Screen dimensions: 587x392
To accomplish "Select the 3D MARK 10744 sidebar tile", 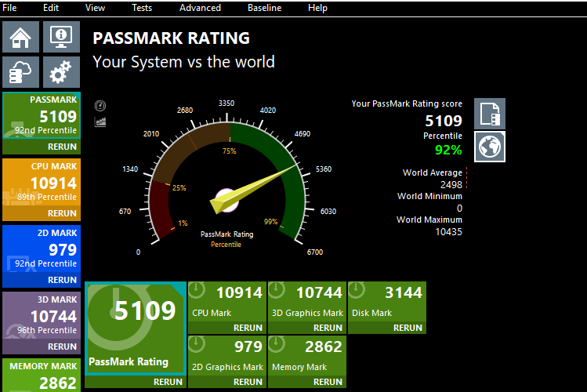I will [42, 315].
